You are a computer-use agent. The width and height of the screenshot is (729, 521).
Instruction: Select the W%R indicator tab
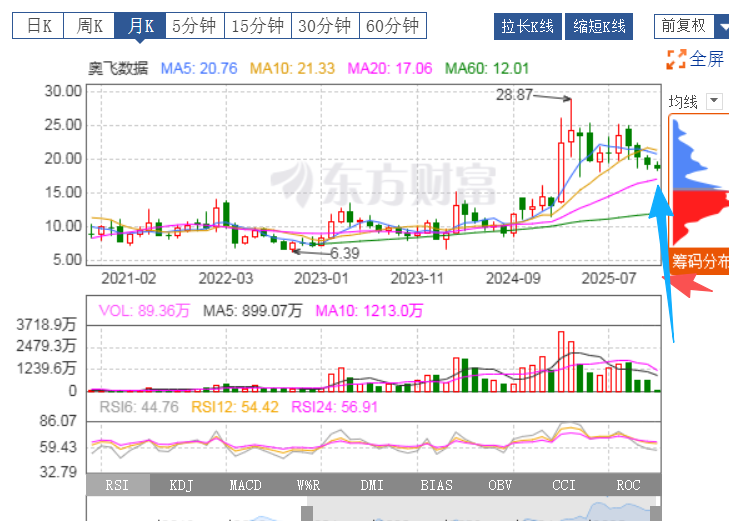click(x=309, y=485)
